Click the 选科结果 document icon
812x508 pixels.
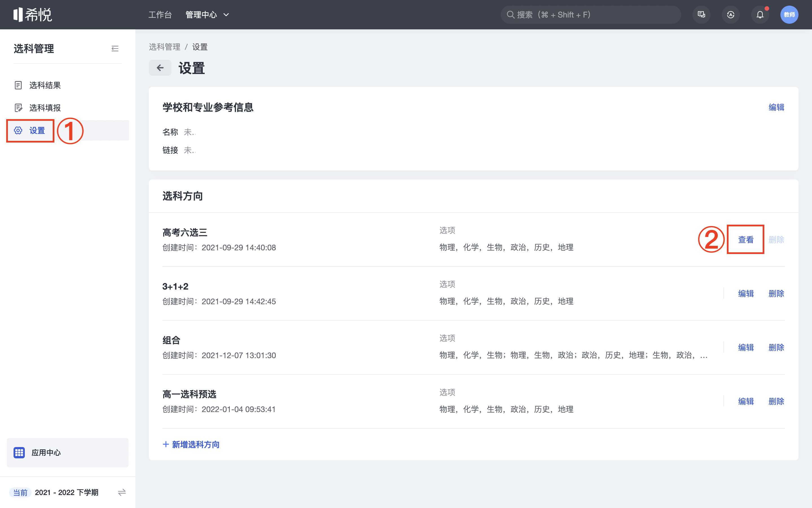[18, 85]
